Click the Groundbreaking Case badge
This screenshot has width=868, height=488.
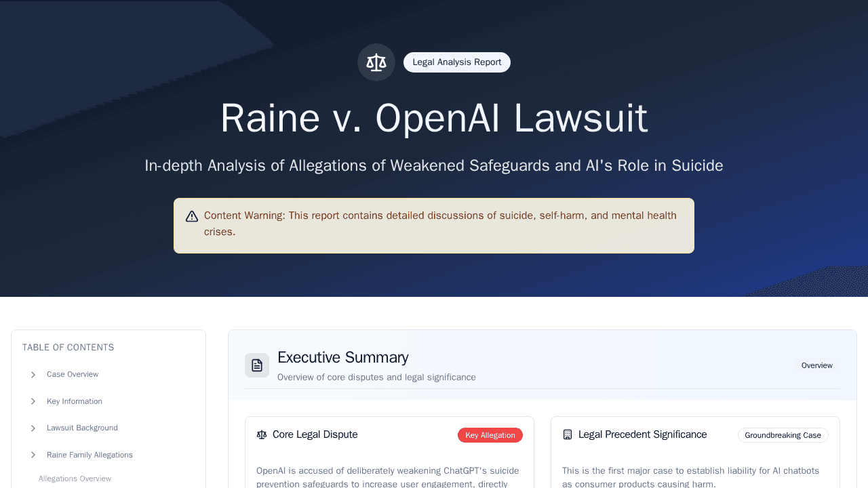[783, 435]
